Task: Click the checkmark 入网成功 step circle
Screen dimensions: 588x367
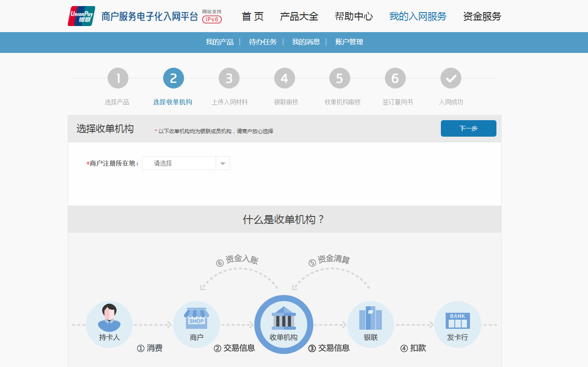Action: pos(451,79)
